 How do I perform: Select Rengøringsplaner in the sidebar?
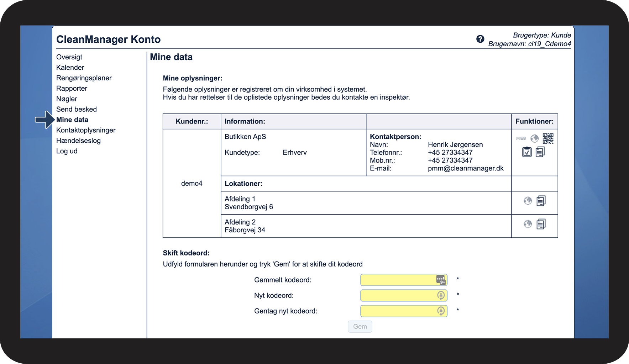(x=84, y=78)
